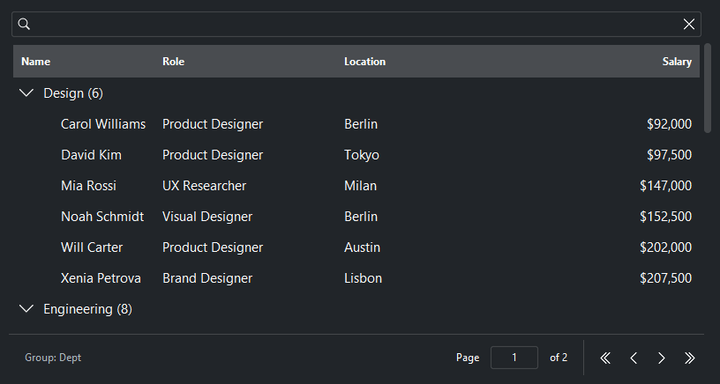
Task: Sort by the Name column header
Action: [x=36, y=62]
